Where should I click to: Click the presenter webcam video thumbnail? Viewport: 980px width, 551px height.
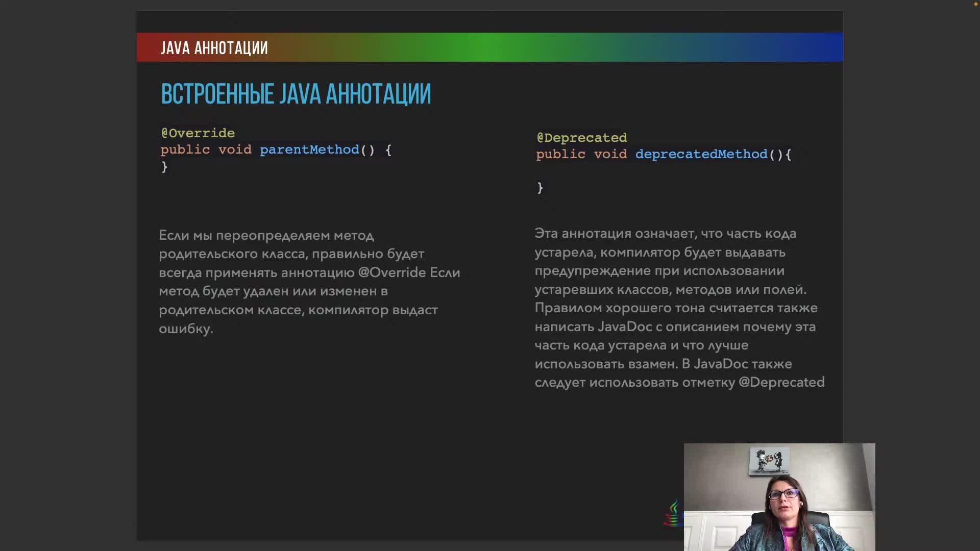779,497
